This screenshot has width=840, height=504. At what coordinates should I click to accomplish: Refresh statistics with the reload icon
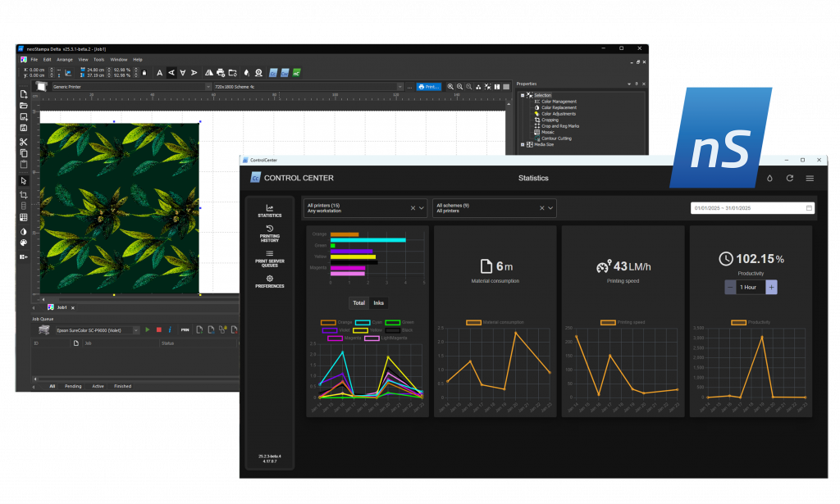point(789,178)
